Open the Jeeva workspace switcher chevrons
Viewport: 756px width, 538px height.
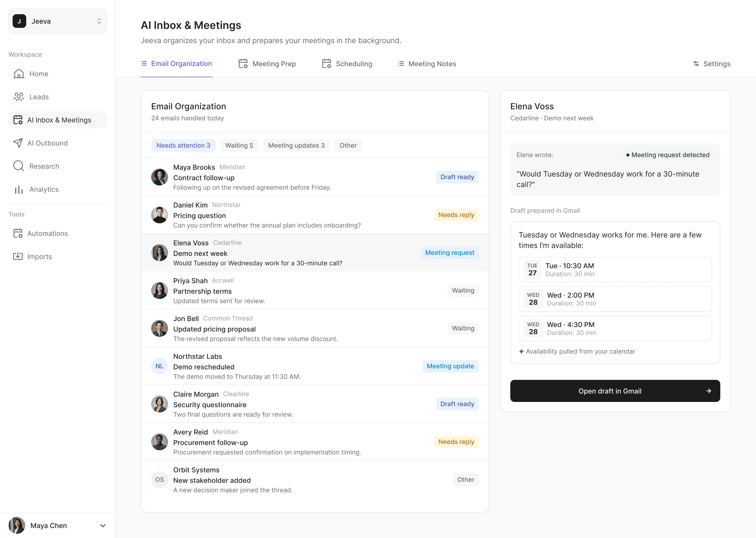[x=99, y=21]
